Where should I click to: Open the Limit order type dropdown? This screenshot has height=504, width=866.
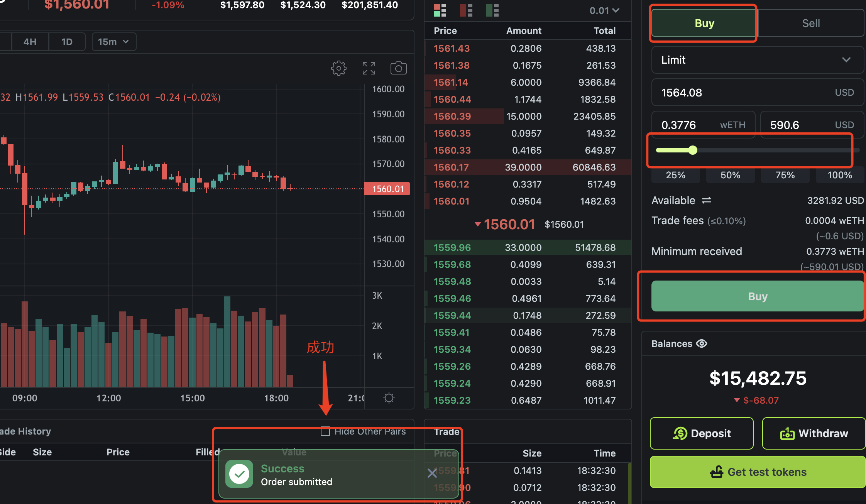pos(757,60)
